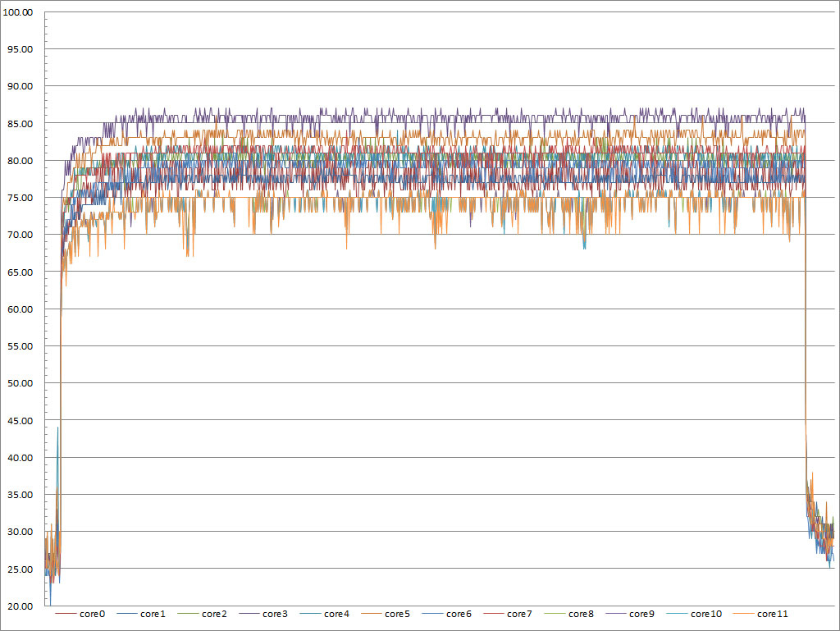Select the core5 legend label
The width and height of the screenshot is (840, 631).
(x=397, y=614)
